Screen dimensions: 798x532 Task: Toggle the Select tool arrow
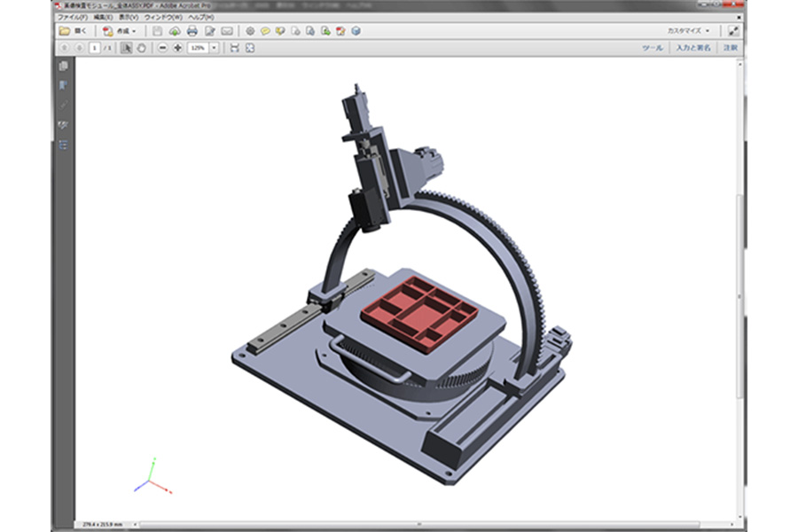(126, 48)
